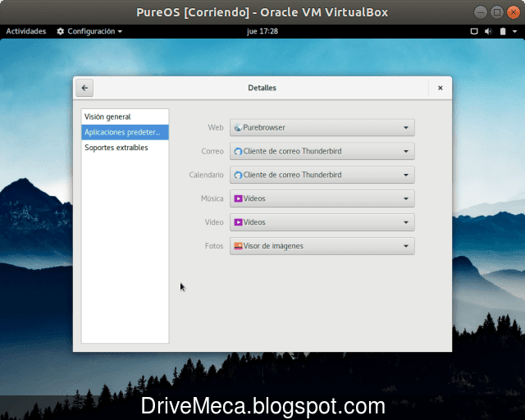The image size is (525, 420).
Task: Open the Configuración app menu
Action: [x=89, y=31]
